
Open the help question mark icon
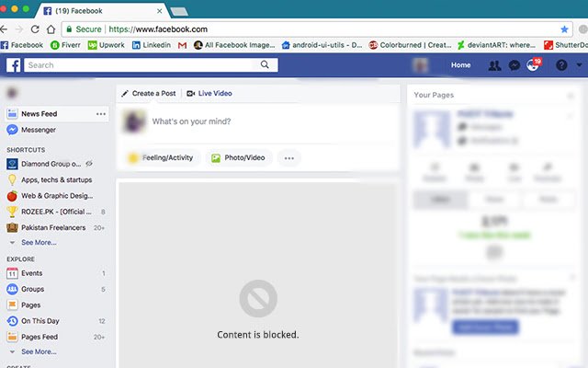point(561,65)
